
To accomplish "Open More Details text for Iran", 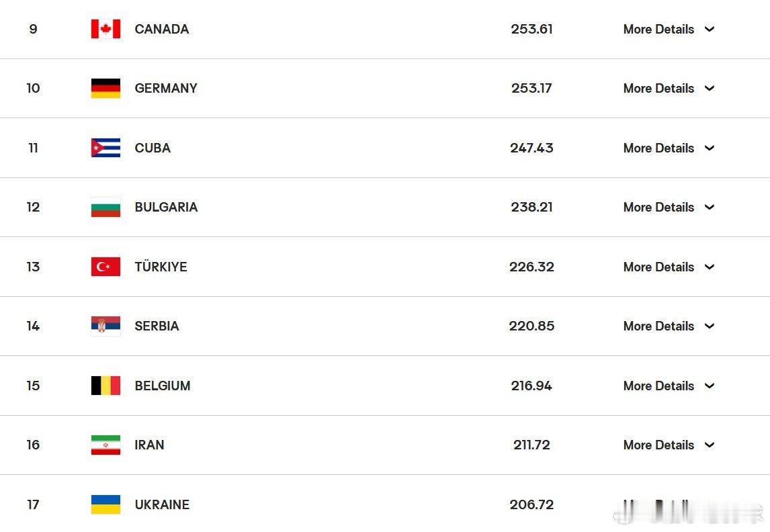I will [x=658, y=445].
